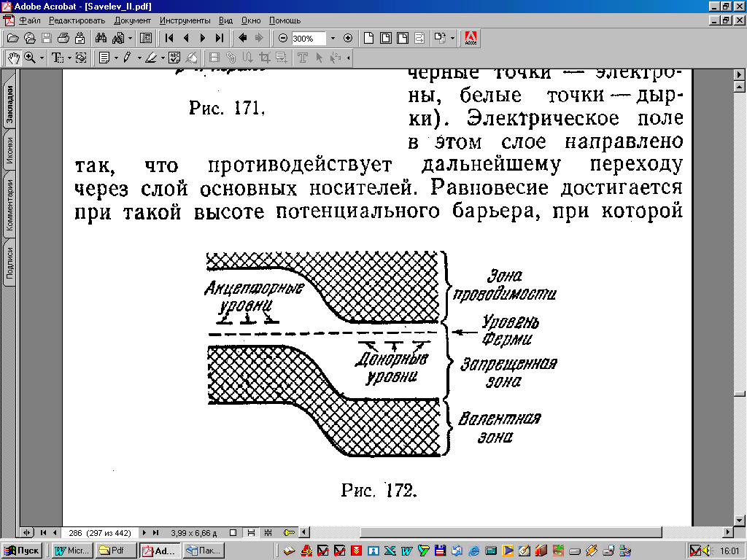Image resolution: width=747 pixels, height=560 pixels.
Task: Expand the editing toolbar overflow arrow
Action: click(349, 58)
